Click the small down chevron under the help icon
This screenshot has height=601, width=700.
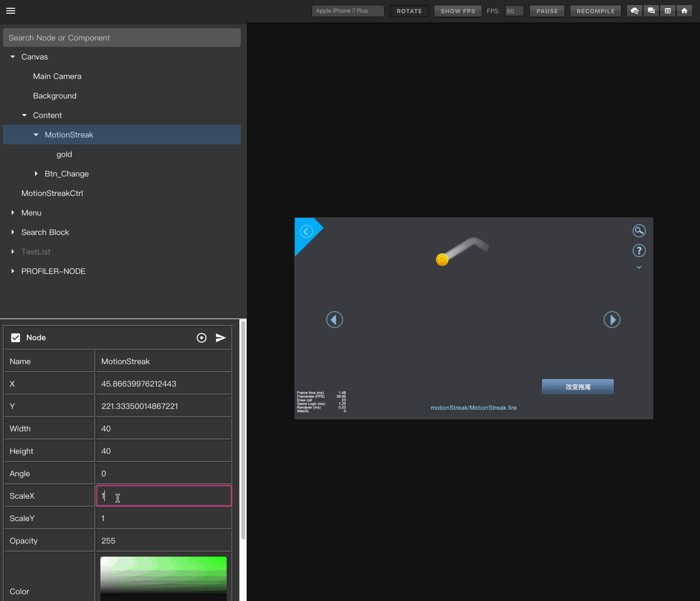coord(639,267)
